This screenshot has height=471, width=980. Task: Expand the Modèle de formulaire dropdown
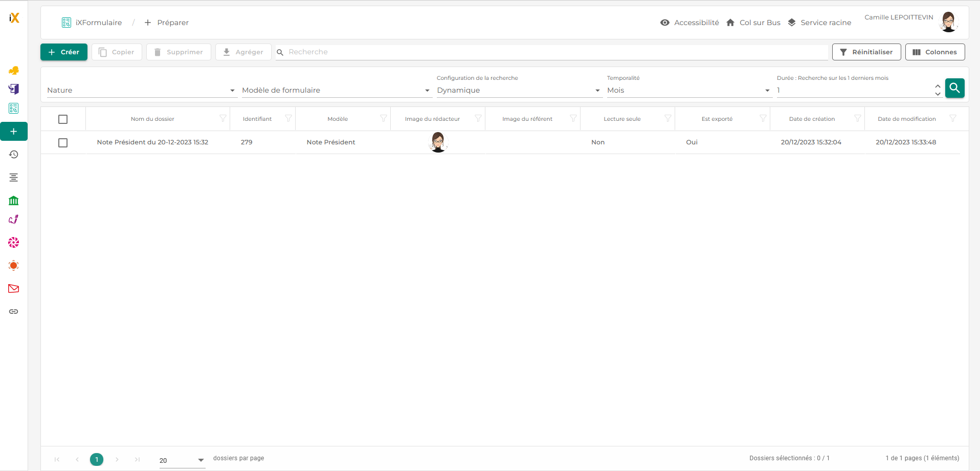336,90
